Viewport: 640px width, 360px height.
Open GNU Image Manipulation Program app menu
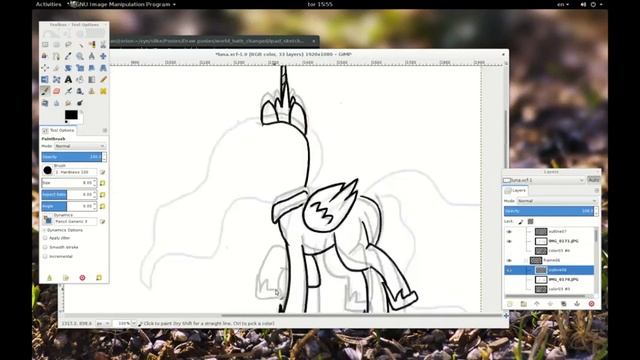click(x=122, y=4)
